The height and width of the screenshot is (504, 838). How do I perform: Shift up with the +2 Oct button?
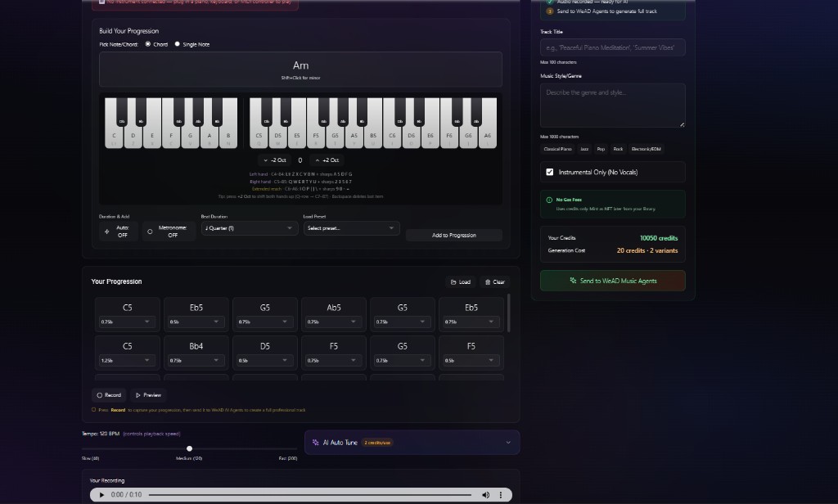pos(327,160)
